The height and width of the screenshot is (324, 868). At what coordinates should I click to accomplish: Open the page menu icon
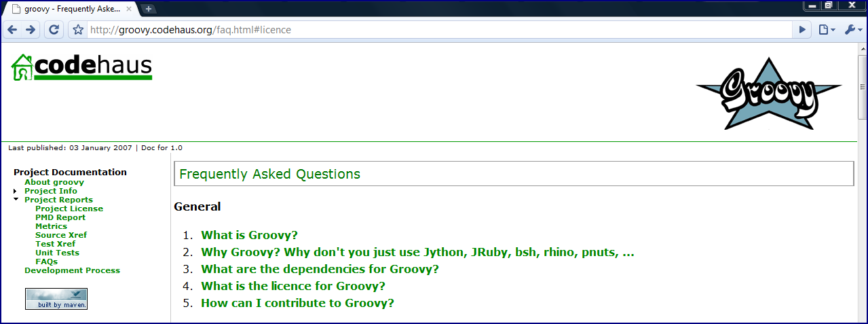826,30
